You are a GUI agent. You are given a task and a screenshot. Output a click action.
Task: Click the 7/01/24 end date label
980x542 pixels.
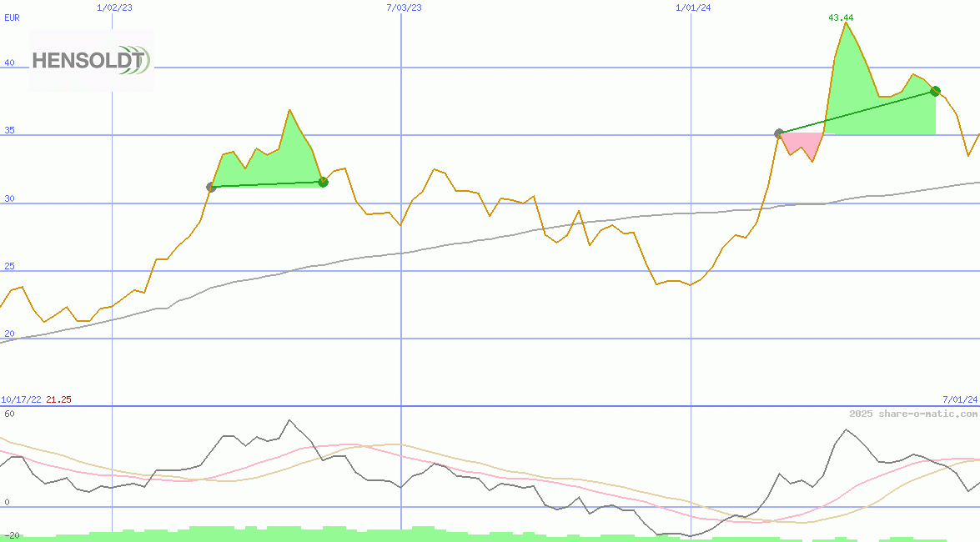click(x=960, y=400)
